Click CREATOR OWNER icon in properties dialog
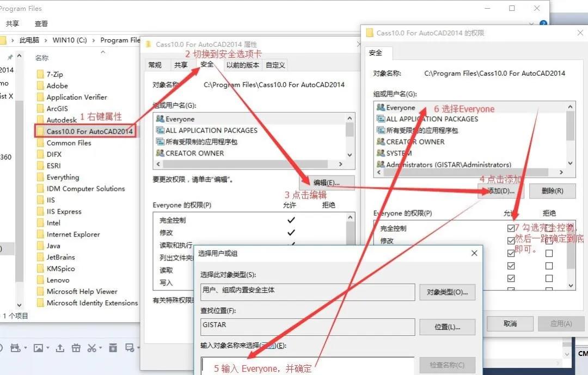This screenshot has height=375, width=588. [x=160, y=153]
